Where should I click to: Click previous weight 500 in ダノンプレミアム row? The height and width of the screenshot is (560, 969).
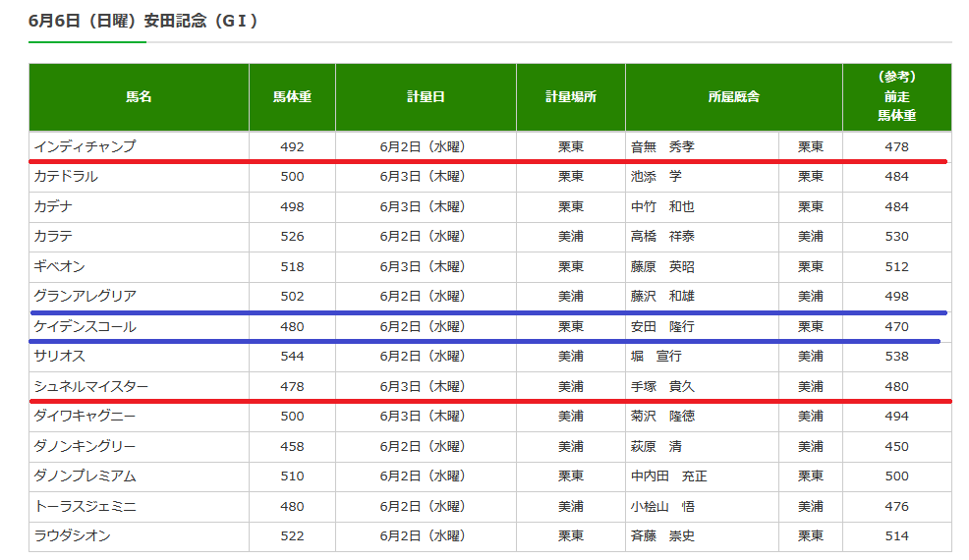coord(896,476)
